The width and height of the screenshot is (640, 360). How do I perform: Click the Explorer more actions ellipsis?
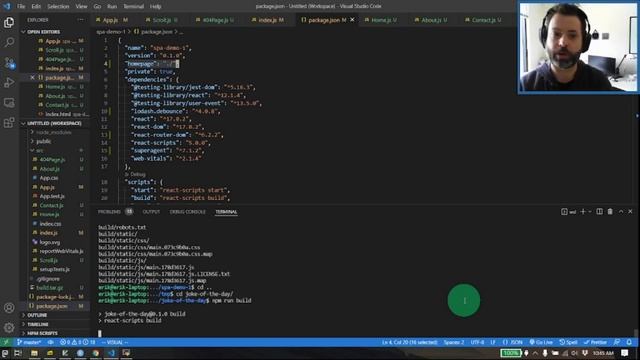click(80, 20)
